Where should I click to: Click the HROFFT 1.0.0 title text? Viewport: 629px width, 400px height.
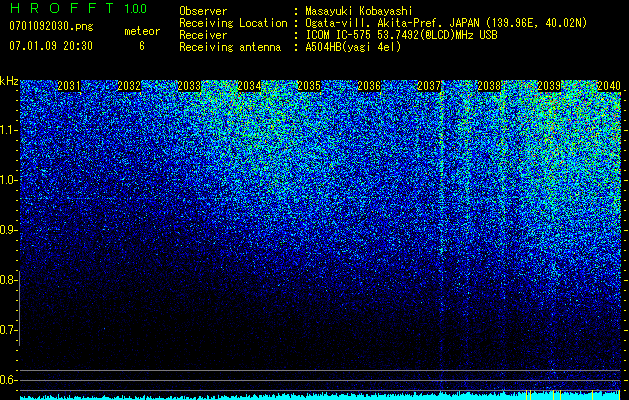(78, 8)
